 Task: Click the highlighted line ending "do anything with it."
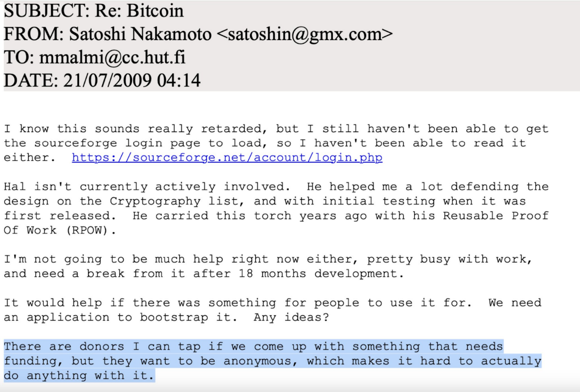coord(79,376)
